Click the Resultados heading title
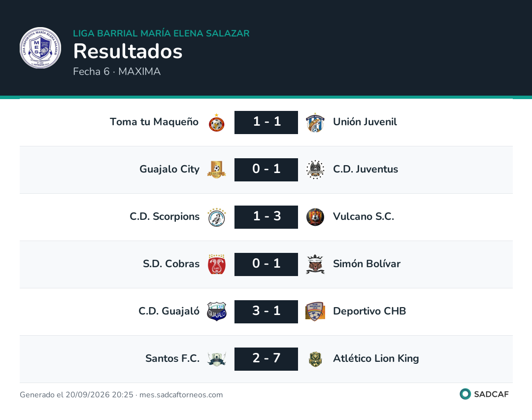Viewport: 532px width, 420px height. (128, 51)
